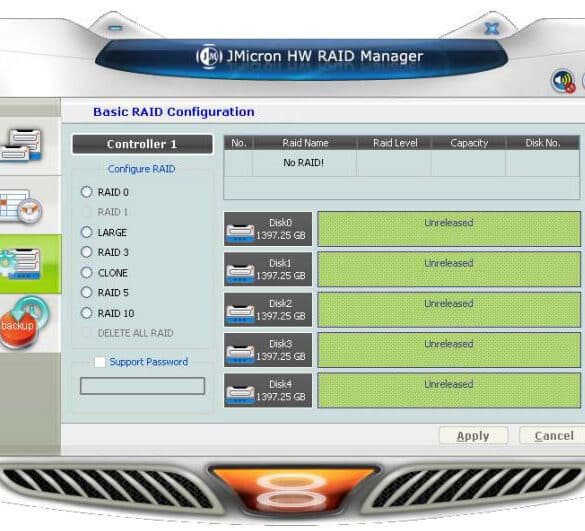Select the RAID 10 option
585x531 pixels.
pyautogui.click(x=86, y=313)
